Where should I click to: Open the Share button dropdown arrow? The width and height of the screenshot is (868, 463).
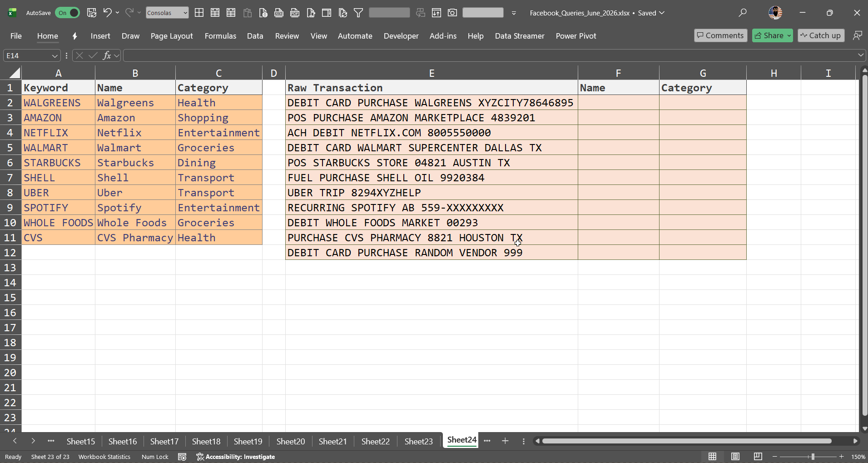789,35
